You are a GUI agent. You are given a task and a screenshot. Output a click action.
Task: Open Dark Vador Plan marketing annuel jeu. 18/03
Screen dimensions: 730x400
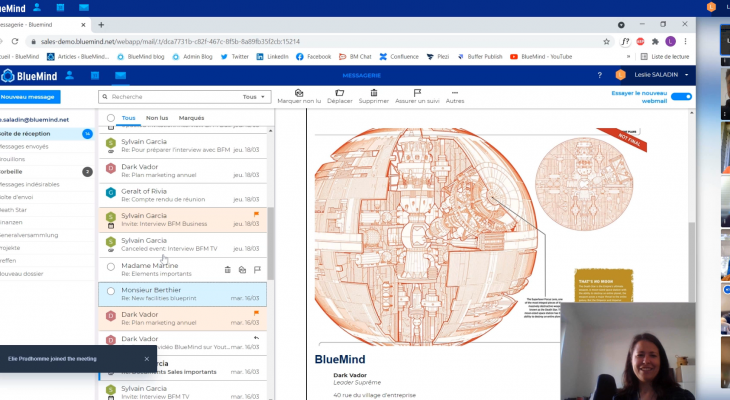(x=182, y=170)
